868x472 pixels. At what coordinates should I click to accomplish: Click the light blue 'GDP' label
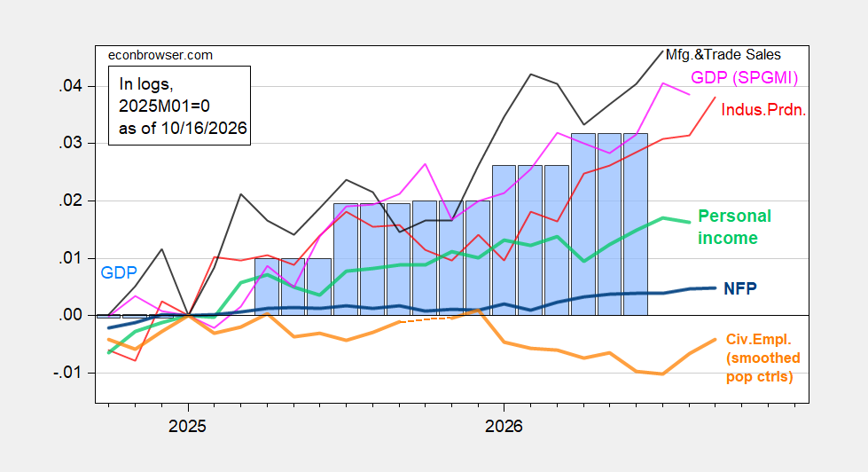(x=119, y=272)
